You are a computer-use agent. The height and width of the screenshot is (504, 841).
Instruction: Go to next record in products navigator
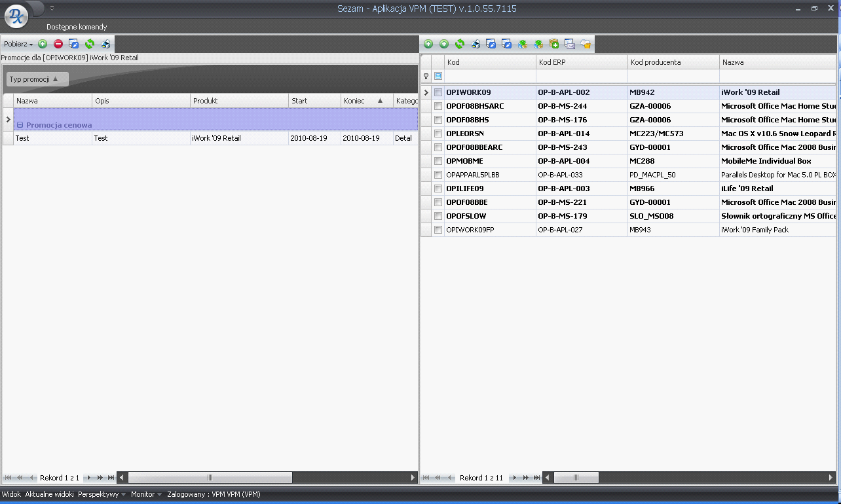[515, 478]
